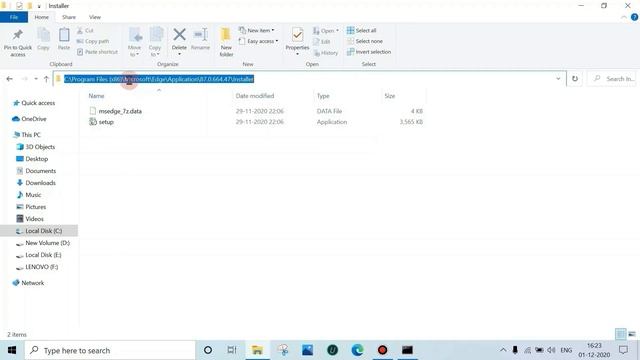Screen dimensions: 640x360
Task: Open Documents in navigation pane
Action: click(36, 171)
